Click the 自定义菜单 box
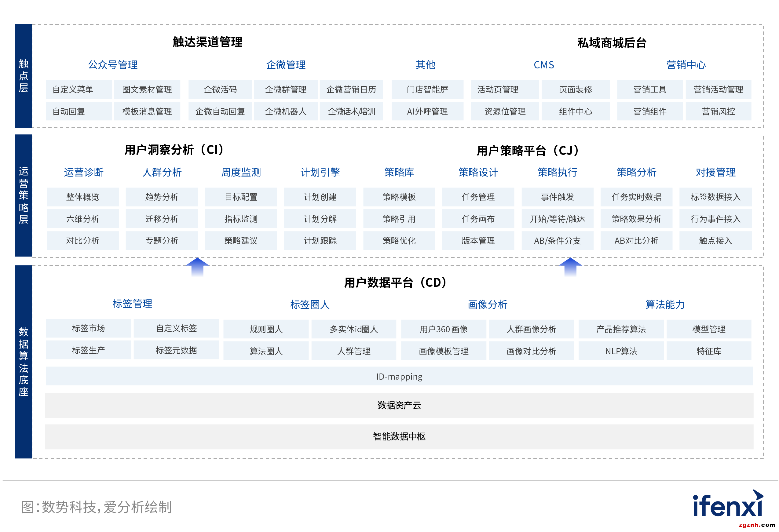The height and width of the screenshot is (532, 779). point(79,89)
